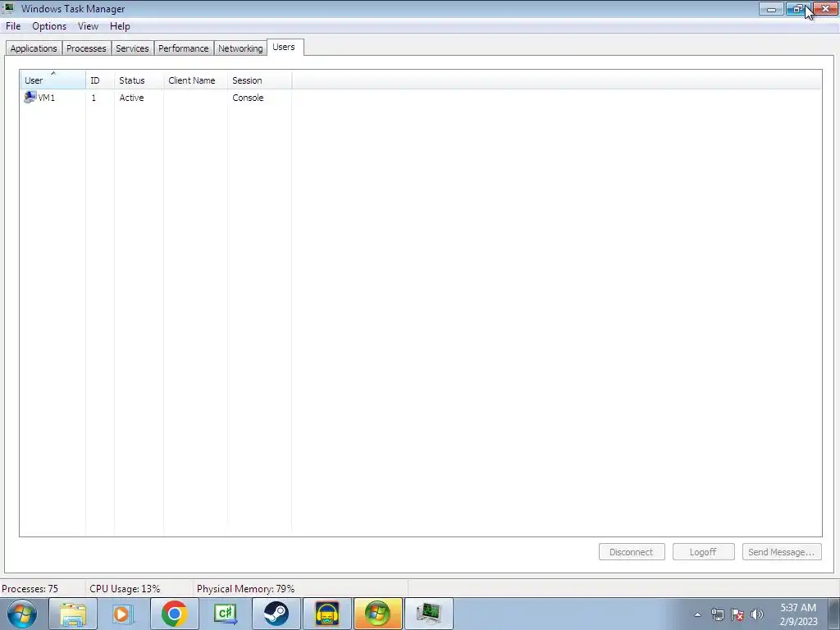
Task: Switch to the Performance tab
Action: pos(183,48)
